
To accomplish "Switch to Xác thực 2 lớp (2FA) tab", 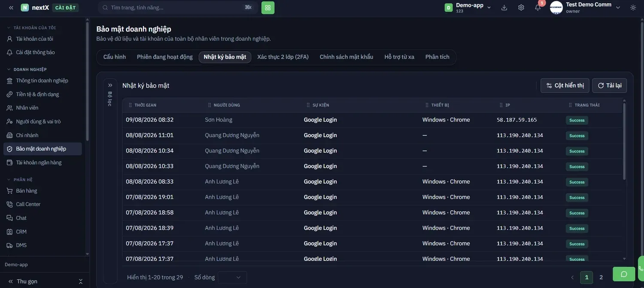I will coord(283,57).
